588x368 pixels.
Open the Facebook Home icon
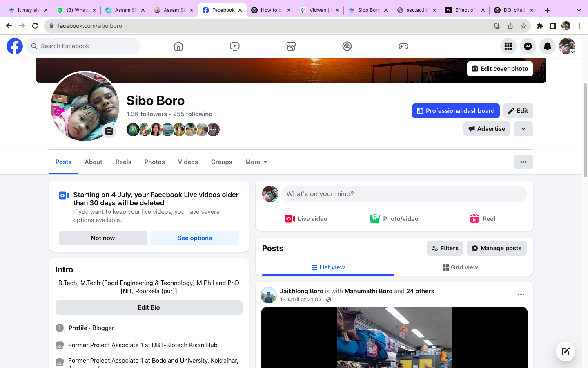point(178,46)
